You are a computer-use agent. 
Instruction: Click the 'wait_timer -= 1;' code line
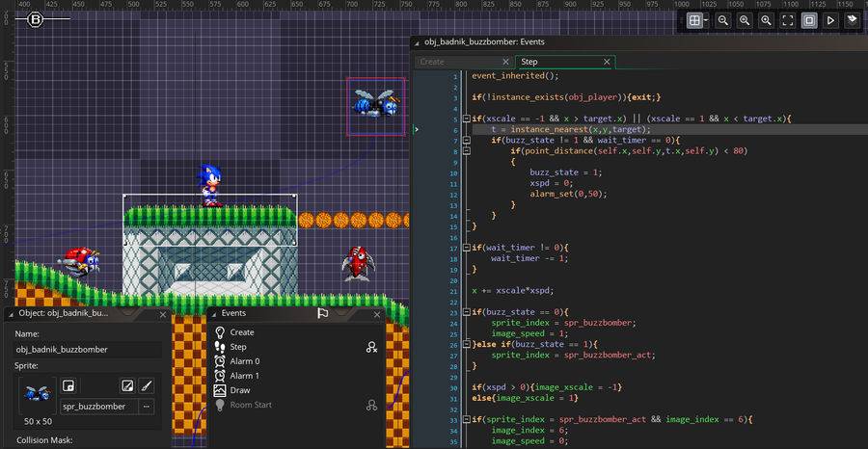pyautogui.click(x=529, y=258)
